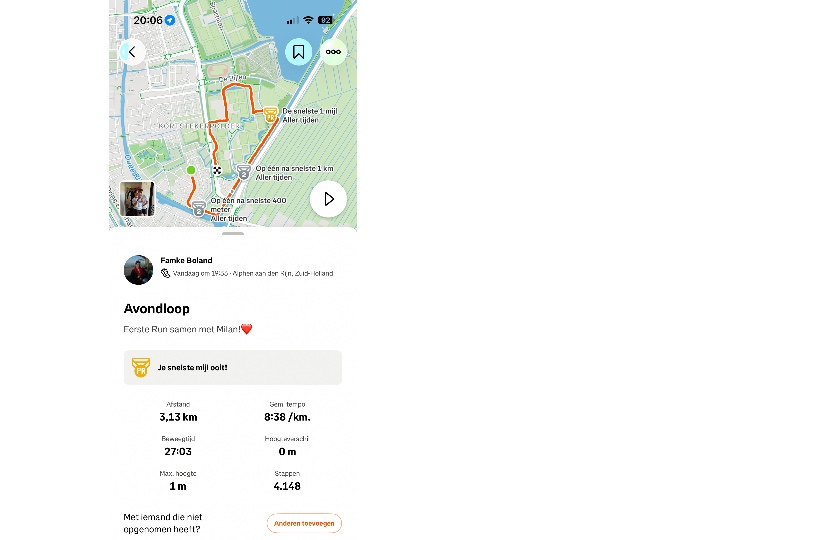Image resolution: width=840 pixels, height=540 pixels.
Task: Tap the silver medal near snelste 1 km
Action: (244, 172)
